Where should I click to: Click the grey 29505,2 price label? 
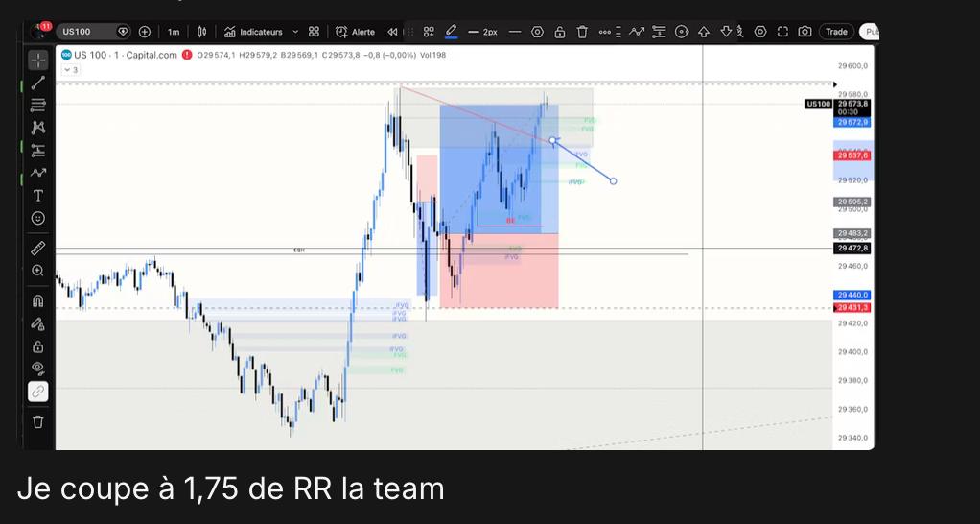852,202
